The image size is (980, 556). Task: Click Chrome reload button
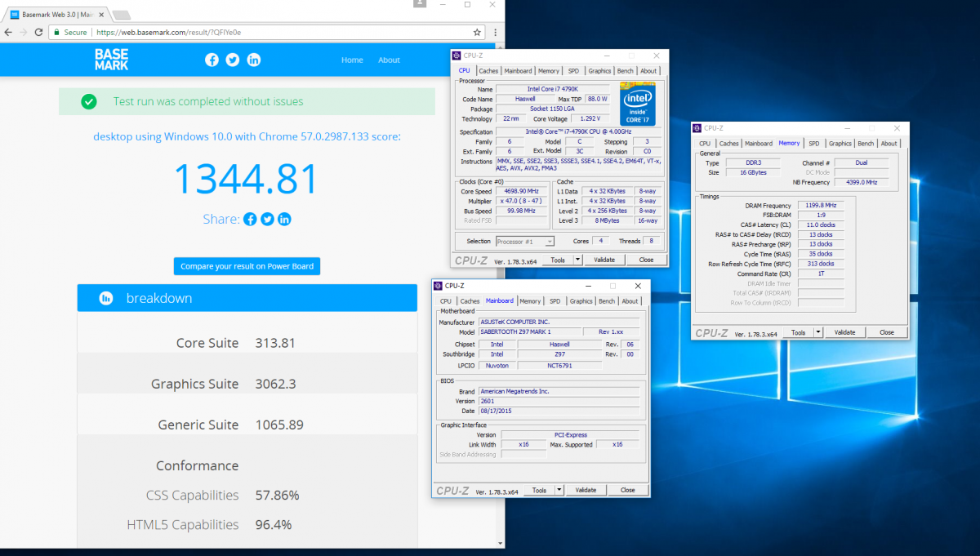point(39,32)
